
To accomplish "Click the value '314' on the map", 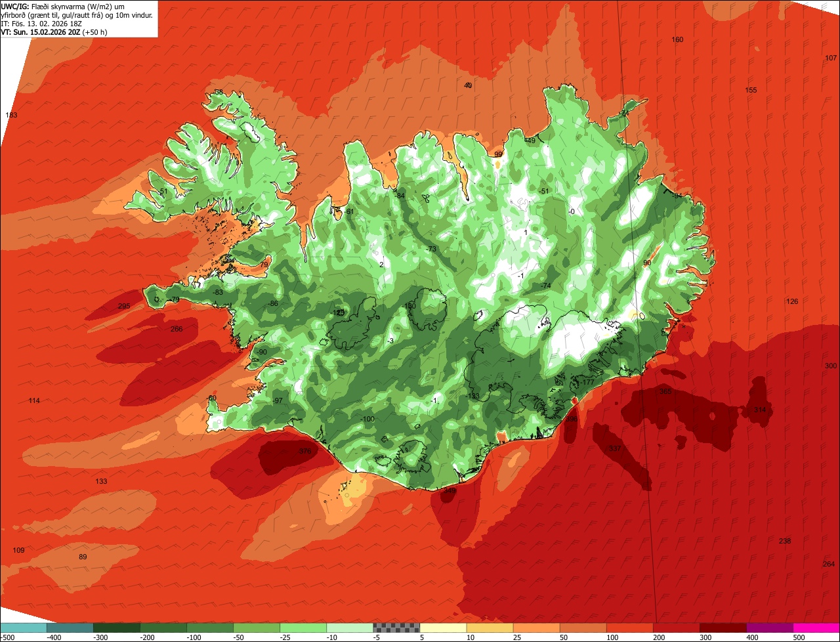I will point(760,410).
